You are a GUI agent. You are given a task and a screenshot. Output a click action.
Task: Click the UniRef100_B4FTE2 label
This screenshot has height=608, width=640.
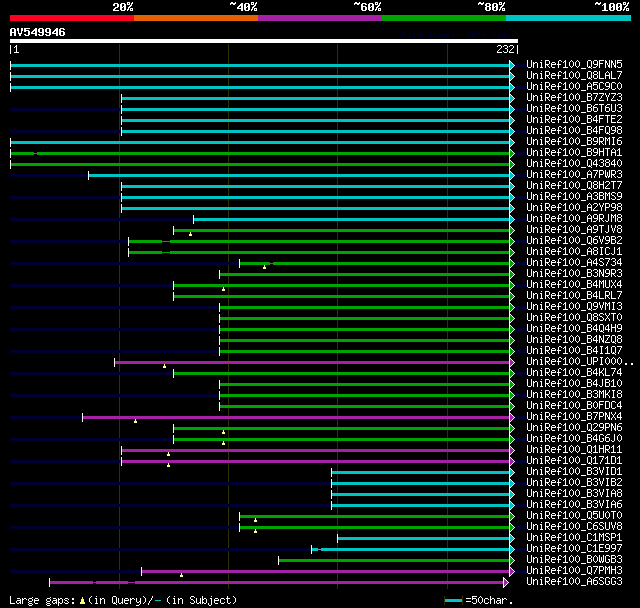pos(574,120)
